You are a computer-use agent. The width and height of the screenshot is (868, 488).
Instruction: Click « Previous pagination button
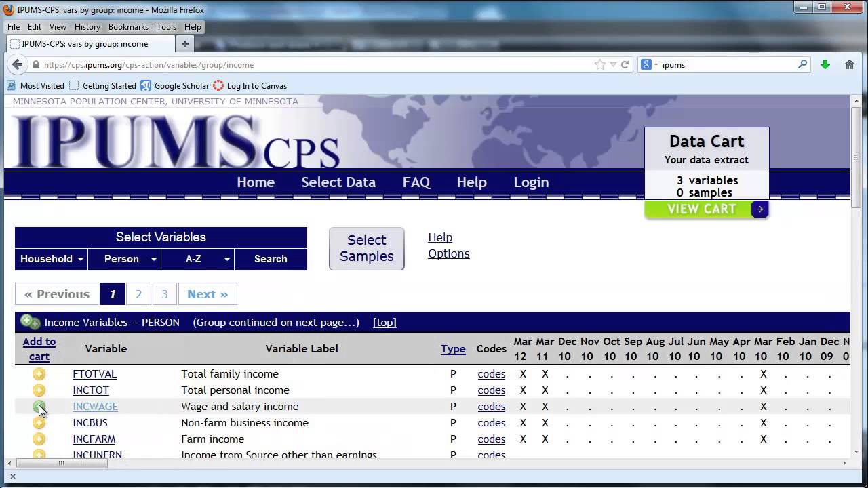57,294
